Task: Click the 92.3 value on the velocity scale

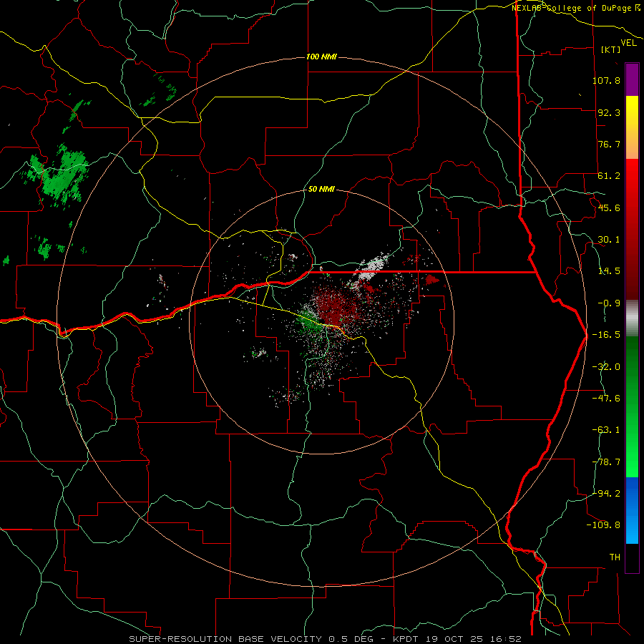Action: 609,112
